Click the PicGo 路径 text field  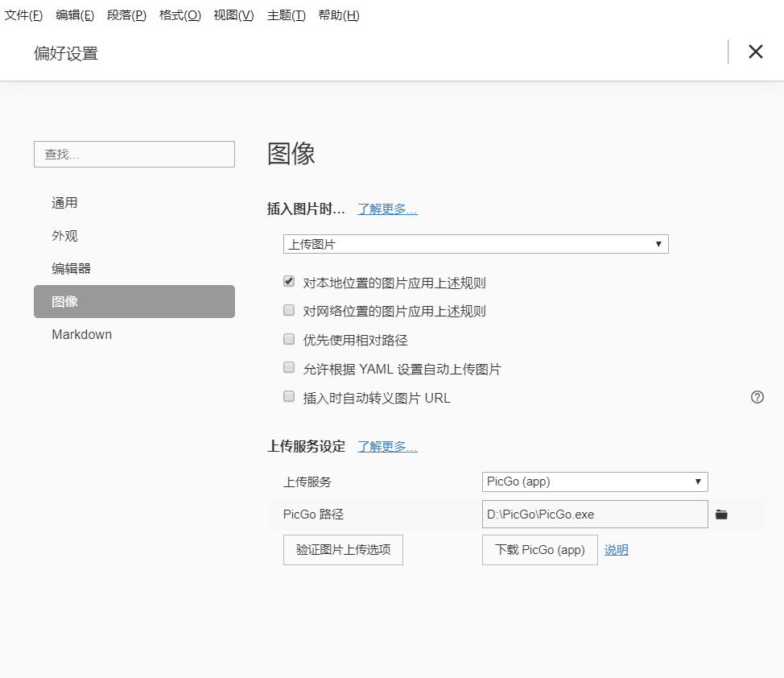(x=595, y=514)
